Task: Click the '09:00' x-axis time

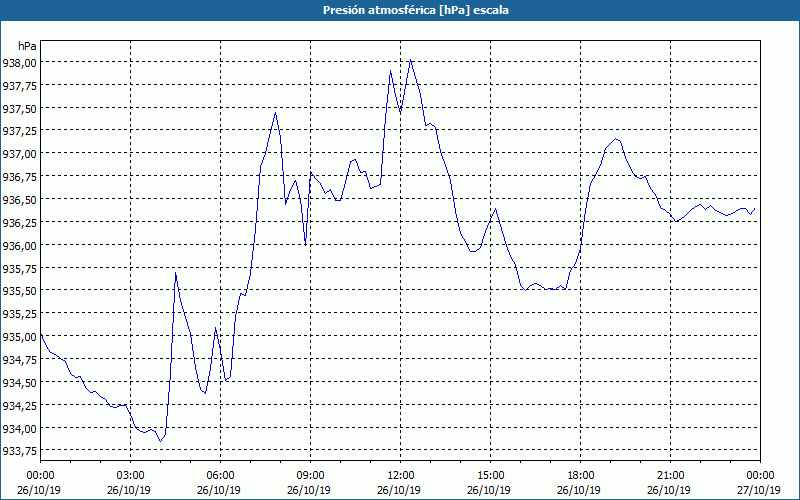Action: [x=310, y=476]
